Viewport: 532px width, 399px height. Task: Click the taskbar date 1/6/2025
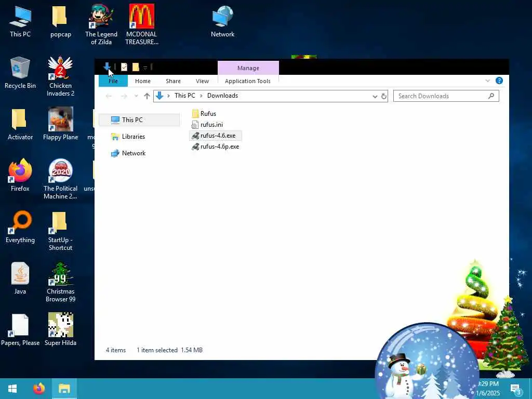pos(488,393)
